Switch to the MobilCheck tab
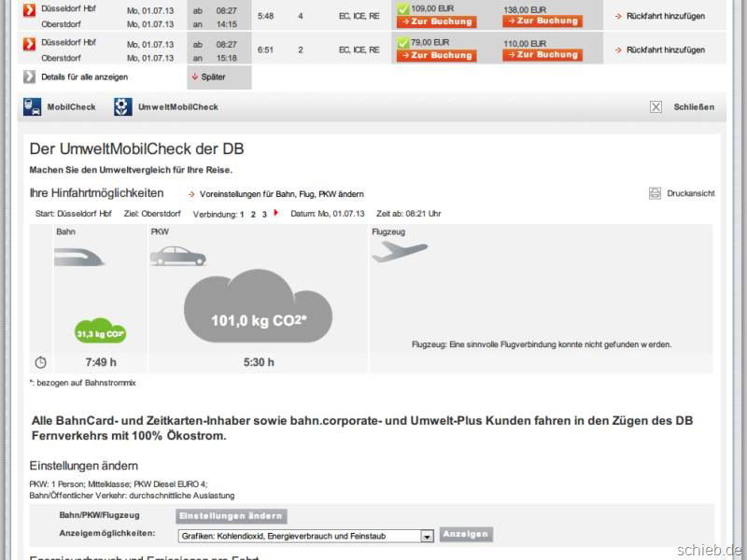The width and height of the screenshot is (747, 560). [72, 107]
